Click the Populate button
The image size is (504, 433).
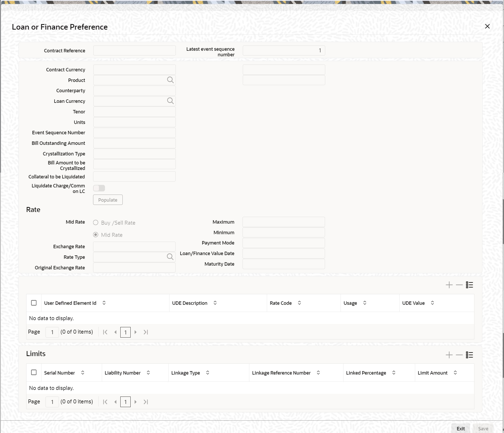pyautogui.click(x=108, y=200)
